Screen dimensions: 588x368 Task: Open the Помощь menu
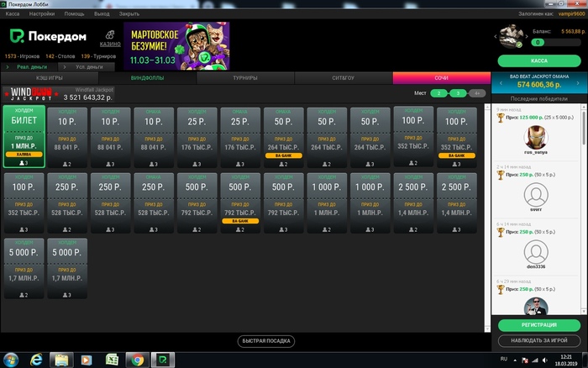click(74, 13)
